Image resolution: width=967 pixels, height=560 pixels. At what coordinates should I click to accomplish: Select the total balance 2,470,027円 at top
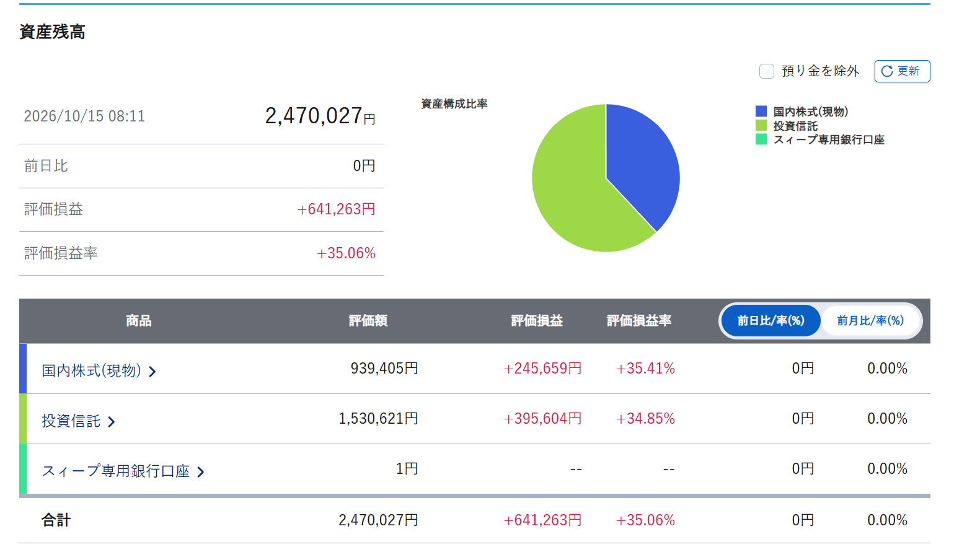320,116
